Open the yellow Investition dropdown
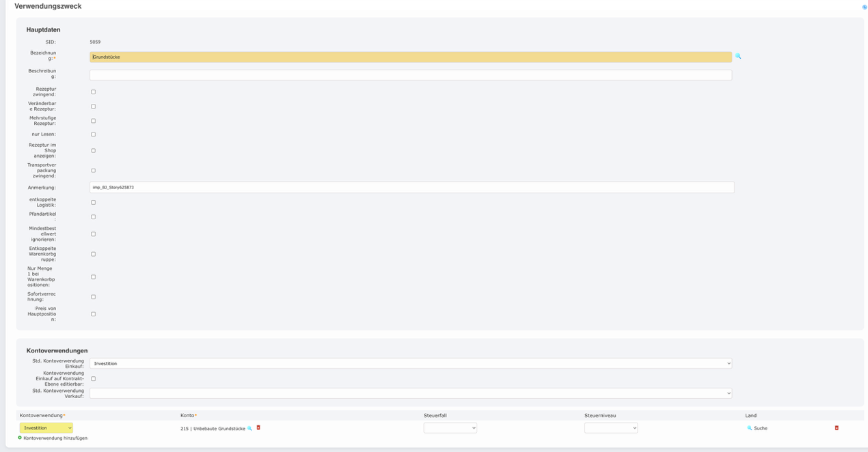868x452 pixels. coord(46,427)
